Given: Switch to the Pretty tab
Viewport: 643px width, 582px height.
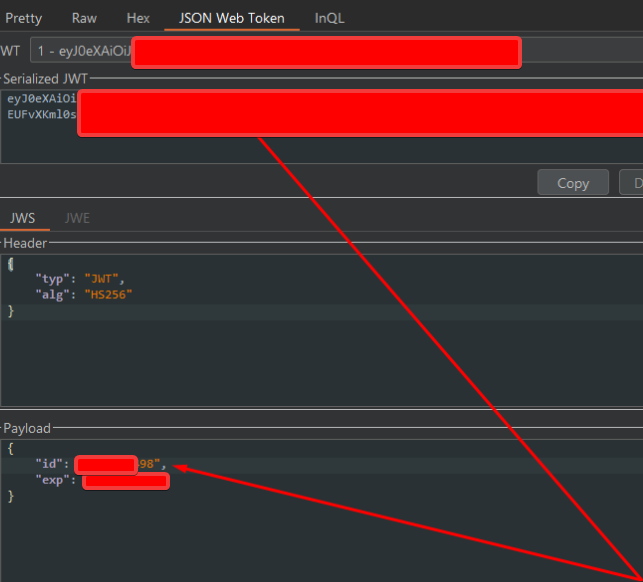Looking at the screenshot, I should pyautogui.click(x=24, y=18).
